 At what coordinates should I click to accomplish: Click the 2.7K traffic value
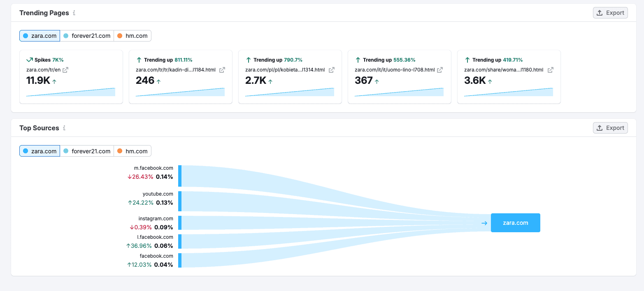(x=256, y=81)
